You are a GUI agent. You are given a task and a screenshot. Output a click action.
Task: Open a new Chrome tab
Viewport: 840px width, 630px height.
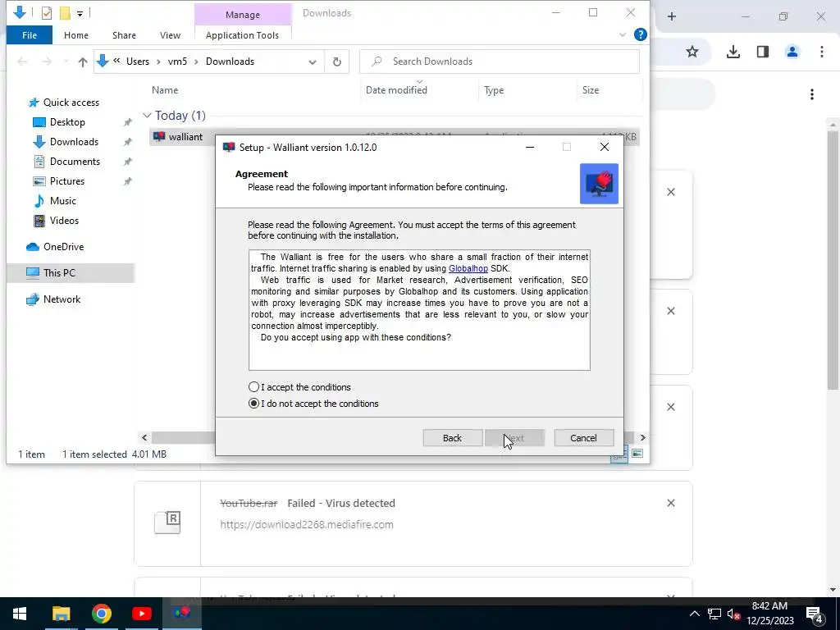(x=672, y=16)
